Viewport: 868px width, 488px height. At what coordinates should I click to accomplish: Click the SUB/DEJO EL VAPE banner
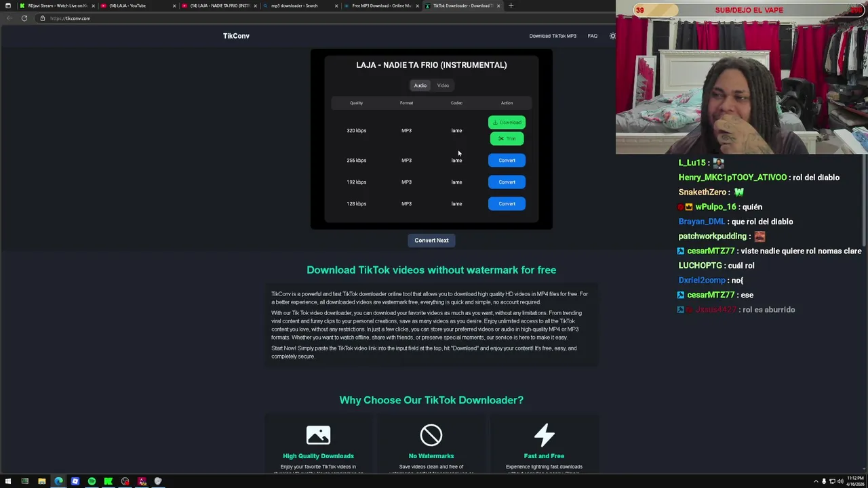pos(749,10)
